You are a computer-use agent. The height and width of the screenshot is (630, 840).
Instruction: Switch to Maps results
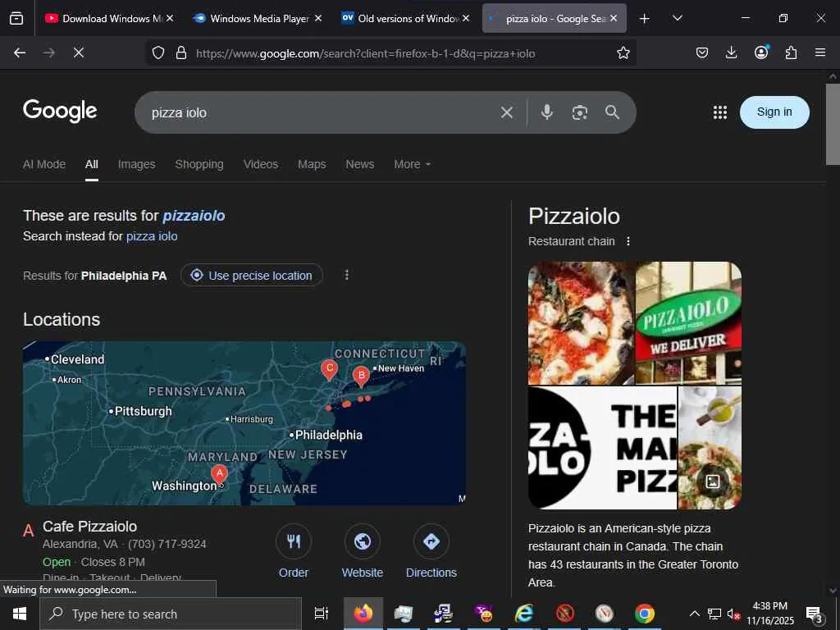[312, 164]
